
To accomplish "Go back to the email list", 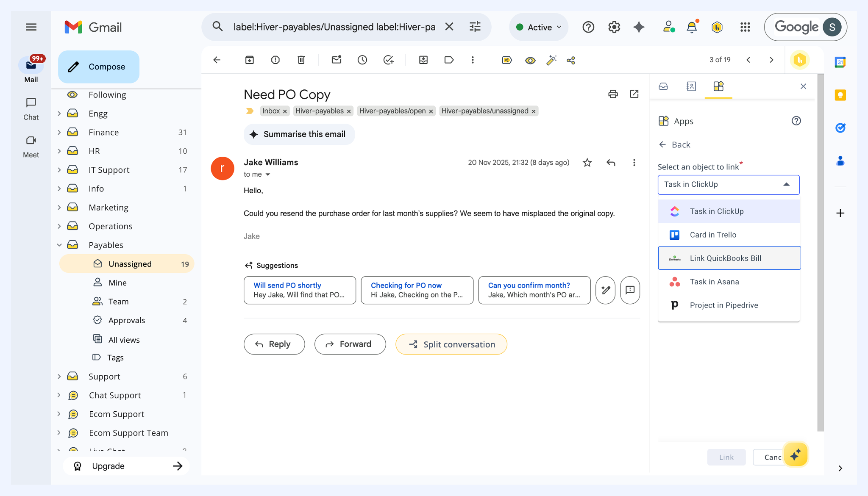I will 217,60.
